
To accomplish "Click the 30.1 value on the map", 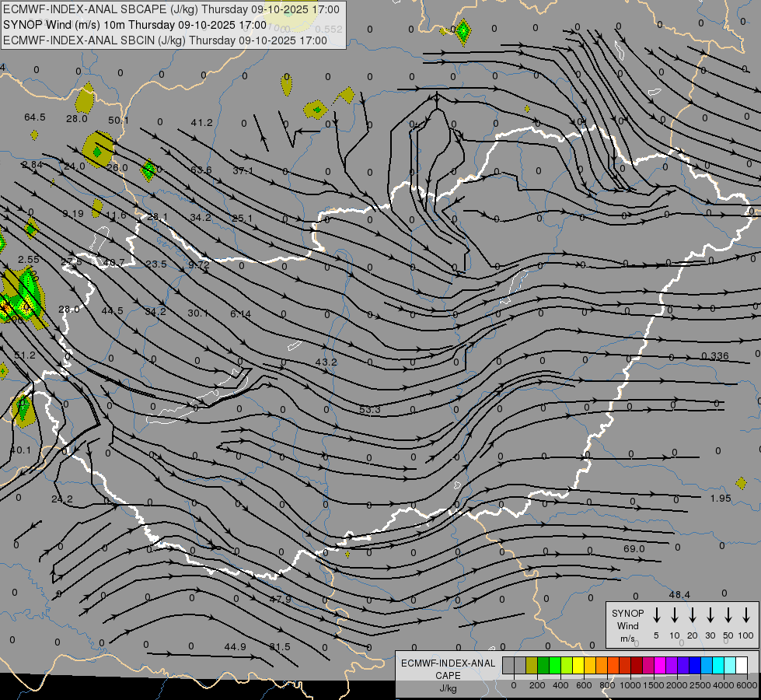I will 197,313.
